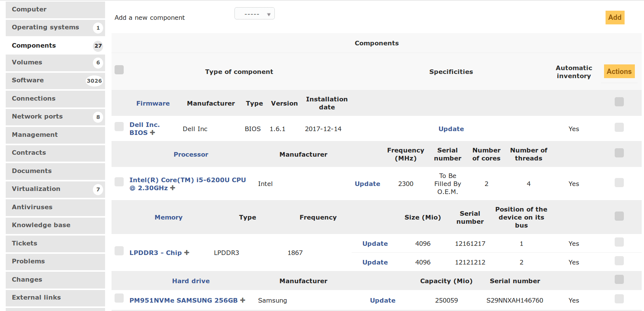Check the PM951NVMe SAMSUNG row checkbox
This screenshot has height=311, width=644.
point(119,298)
